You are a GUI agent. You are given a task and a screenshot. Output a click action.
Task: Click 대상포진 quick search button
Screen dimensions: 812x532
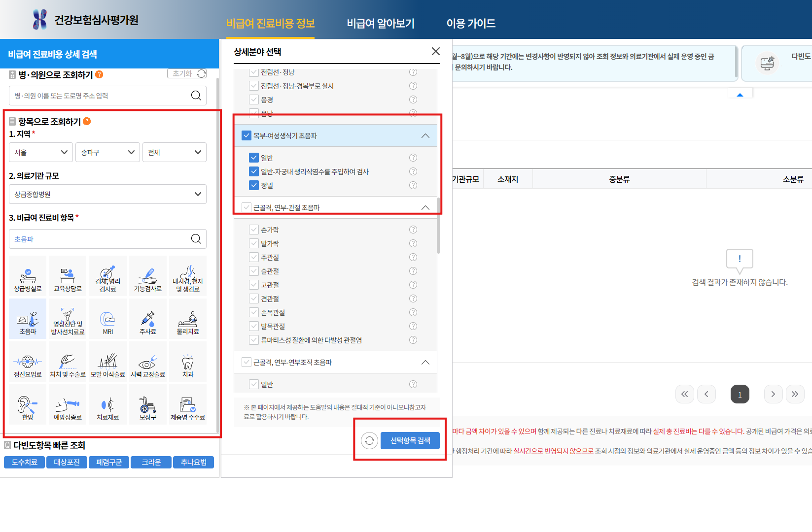click(x=67, y=462)
